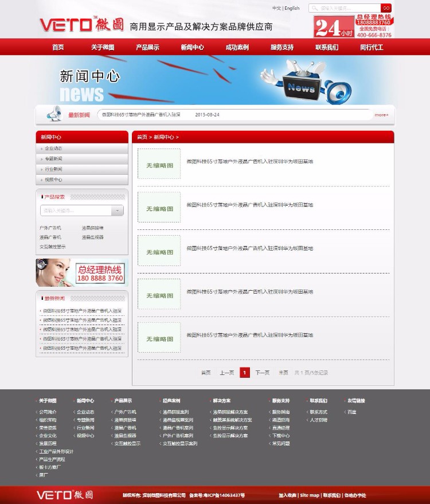The width and height of the screenshot is (430, 504).
Task: Switch language to 中文
Action: click(x=276, y=8)
